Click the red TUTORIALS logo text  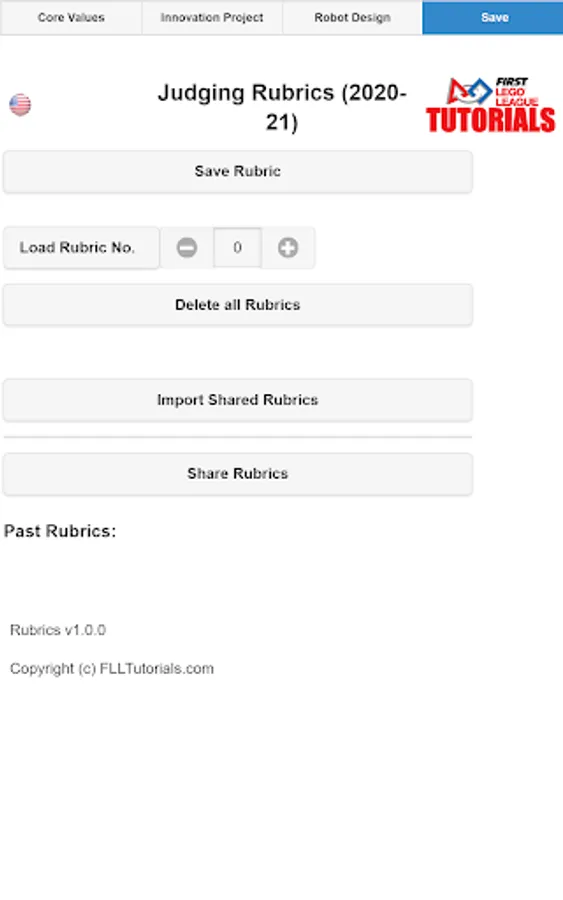pyautogui.click(x=491, y=120)
